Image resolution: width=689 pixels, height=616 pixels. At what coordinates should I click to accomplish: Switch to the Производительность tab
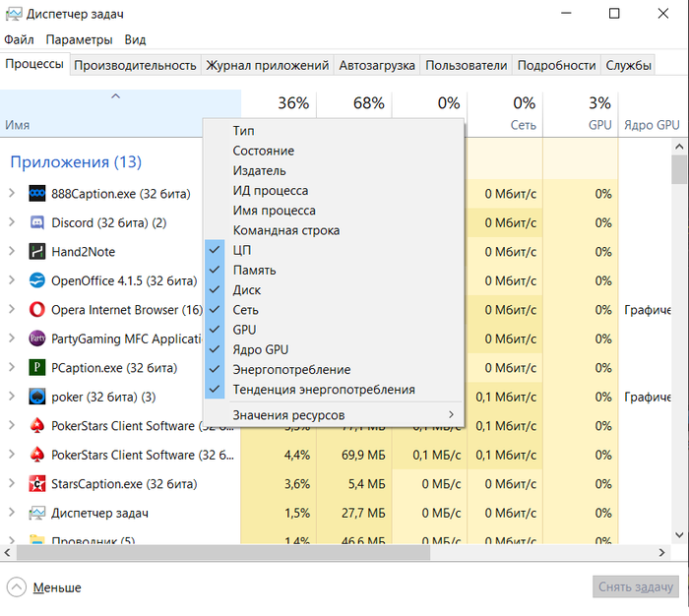point(135,66)
